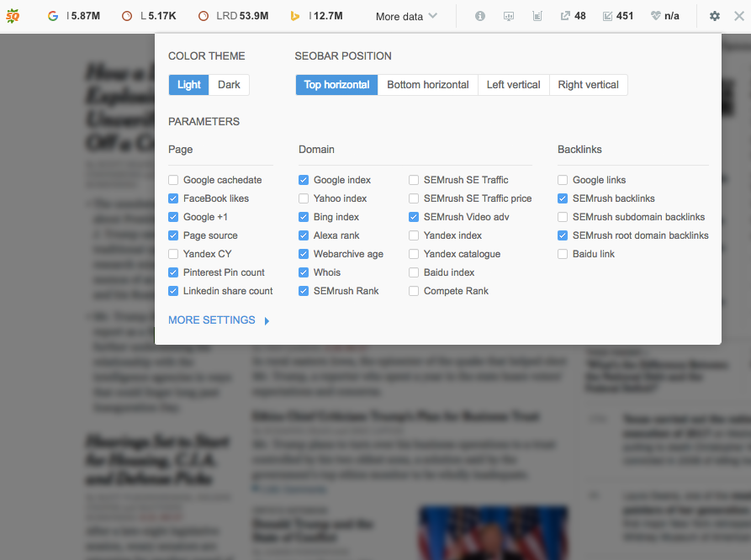Open the keyword density report icon
751x560 pixels.
click(x=537, y=16)
